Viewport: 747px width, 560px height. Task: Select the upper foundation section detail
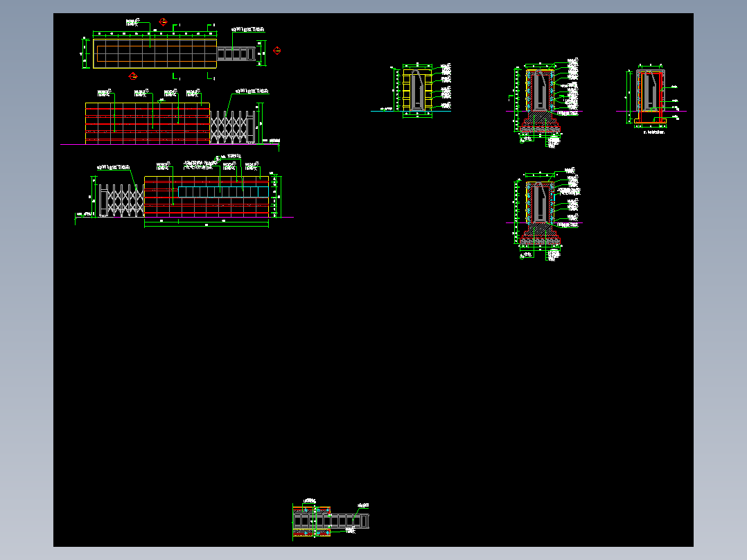[x=540, y=100]
